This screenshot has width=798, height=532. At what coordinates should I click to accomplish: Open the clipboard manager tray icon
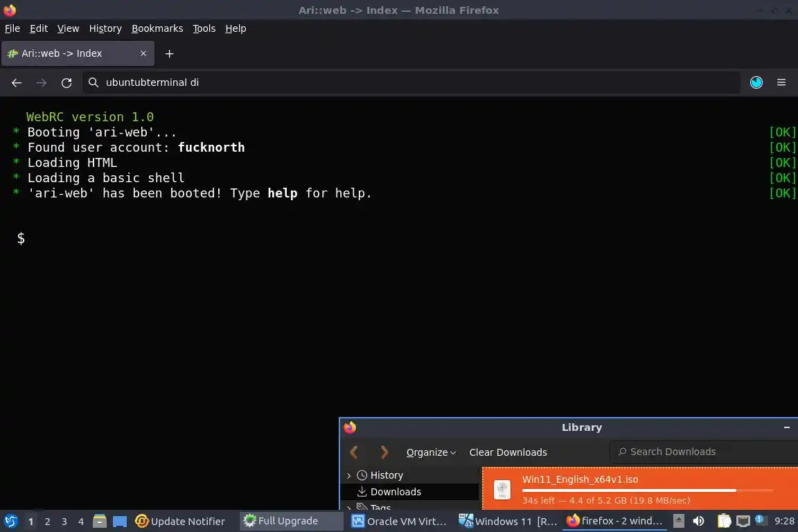[x=724, y=521]
